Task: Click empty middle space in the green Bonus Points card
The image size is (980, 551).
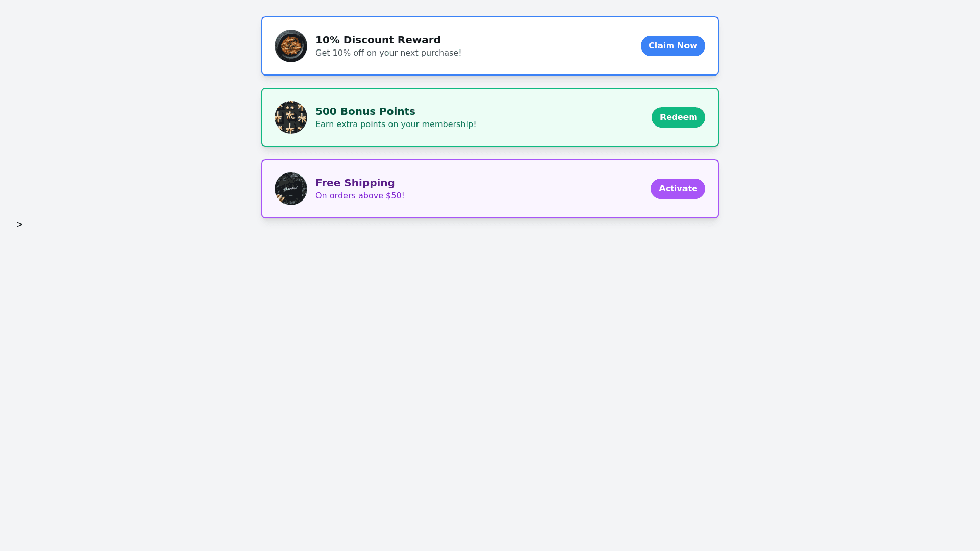Action: pos(561,117)
